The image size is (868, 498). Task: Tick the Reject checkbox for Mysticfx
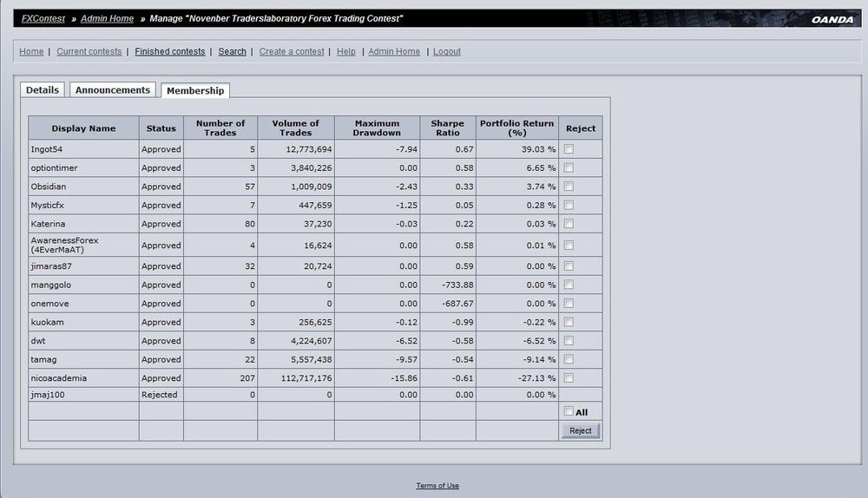[x=569, y=205]
